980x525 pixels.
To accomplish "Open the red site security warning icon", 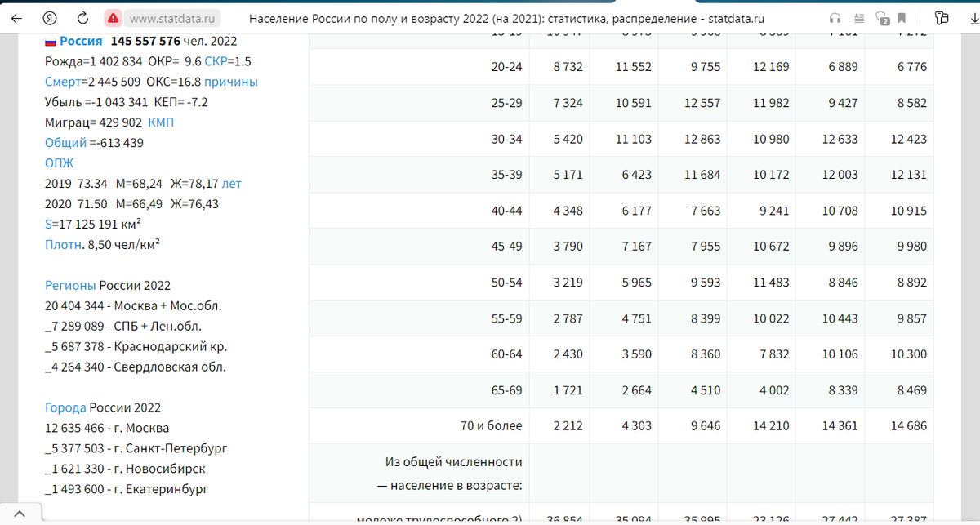I will pos(113,17).
